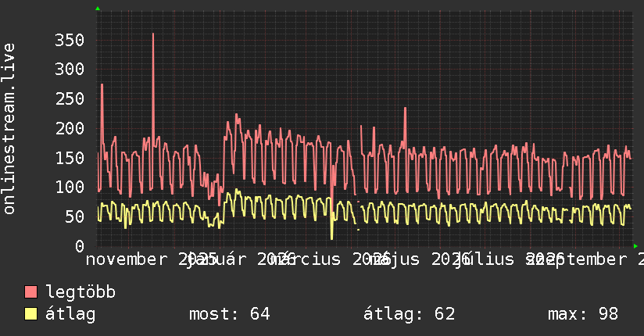Click the március x-axis label
The image size is (644, 336).
(306, 259)
